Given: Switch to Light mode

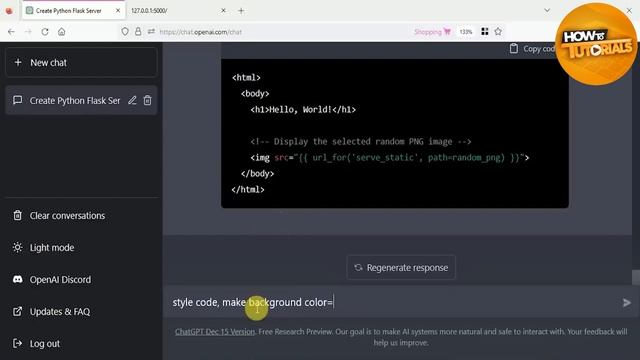Looking at the screenshot, I should click(81, 247).
